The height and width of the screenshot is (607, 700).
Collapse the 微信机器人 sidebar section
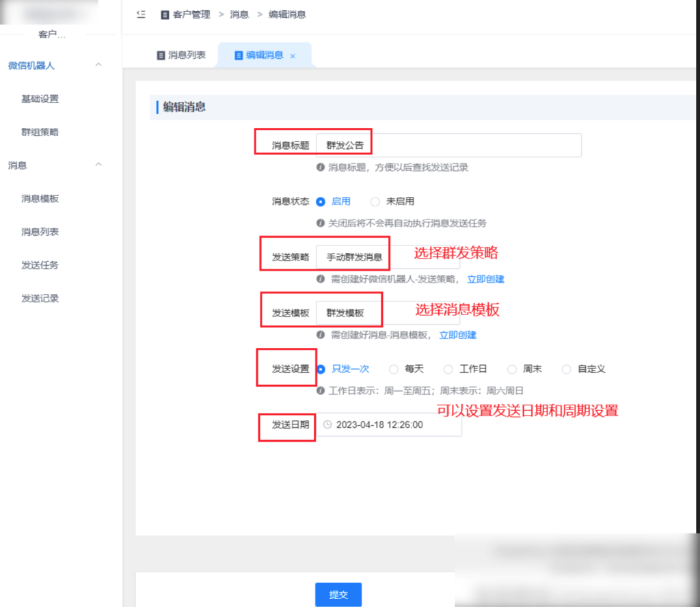pos(98,66)
